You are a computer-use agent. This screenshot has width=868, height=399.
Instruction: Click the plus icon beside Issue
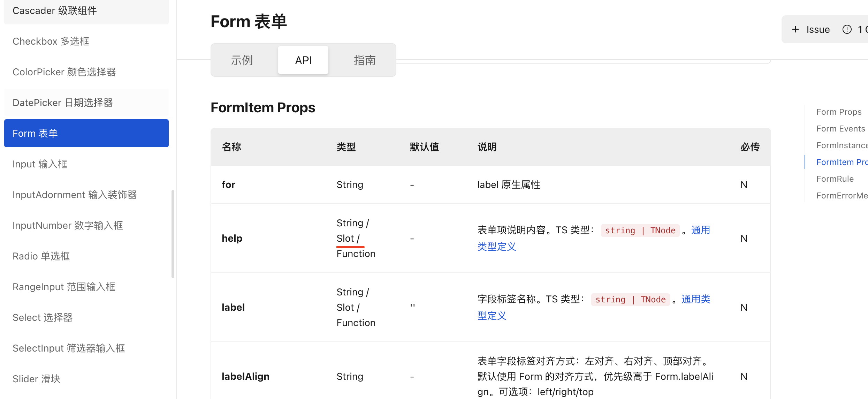(795, 29)
